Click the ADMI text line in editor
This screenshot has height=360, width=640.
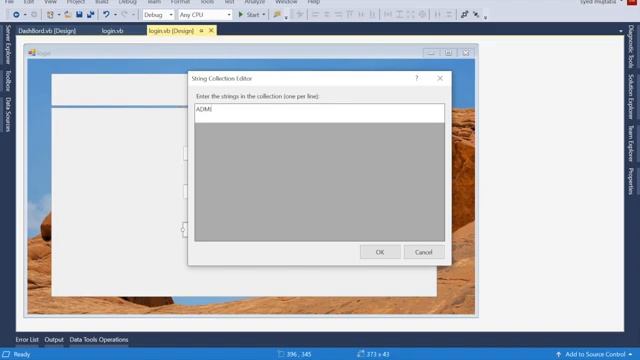204,109
